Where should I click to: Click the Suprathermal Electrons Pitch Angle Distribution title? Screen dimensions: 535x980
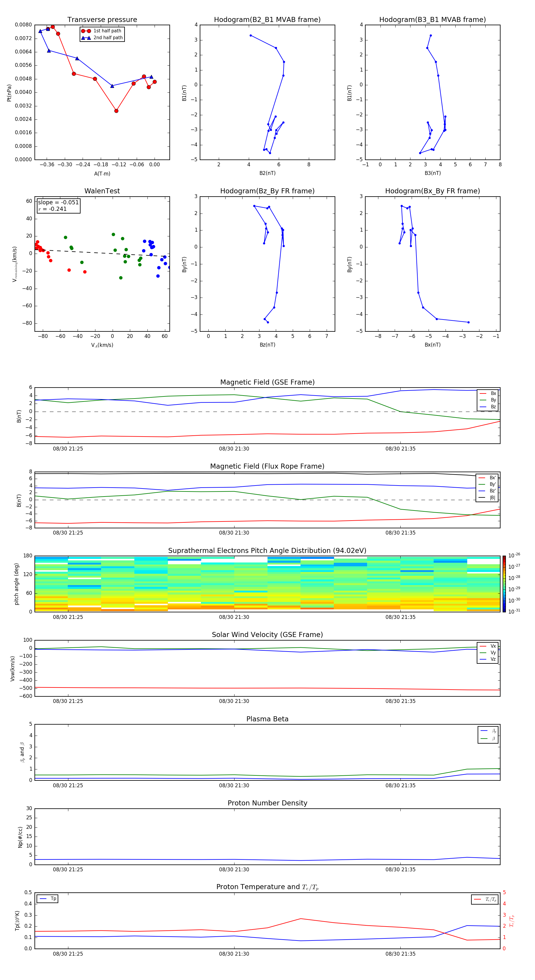click(x=267, y=551)
